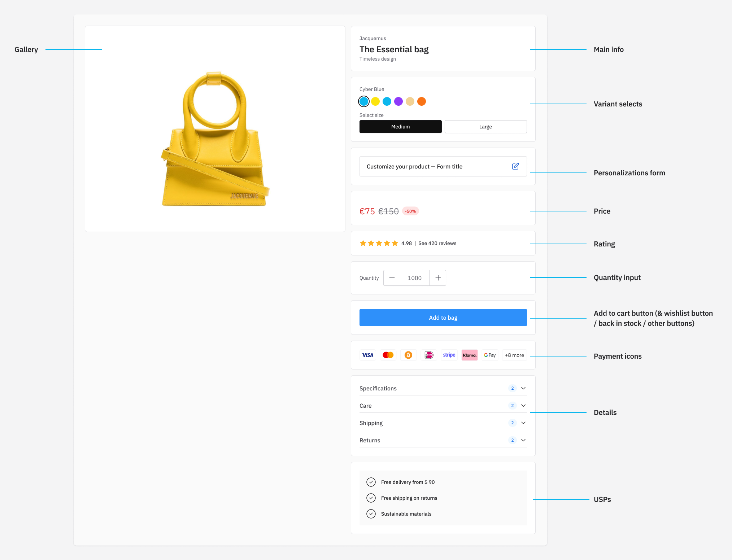The height and width of the screenshot is (560, 732).
Task: Choose the beige color swatch
Action: (410, 101)
